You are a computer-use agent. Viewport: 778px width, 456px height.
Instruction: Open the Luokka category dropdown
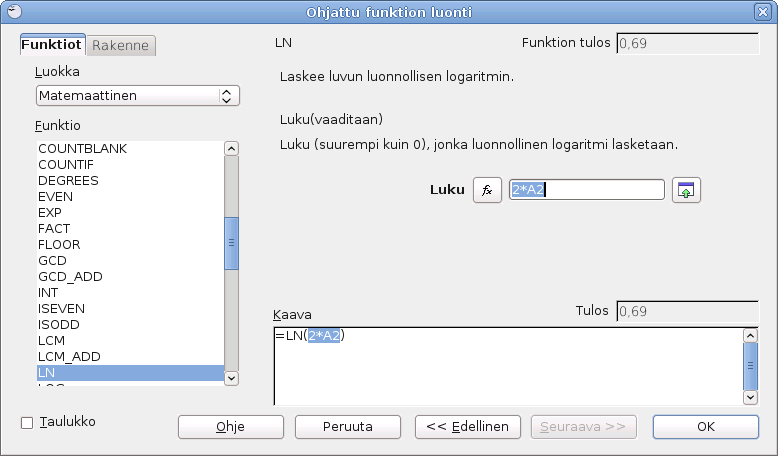click(138, 96)
